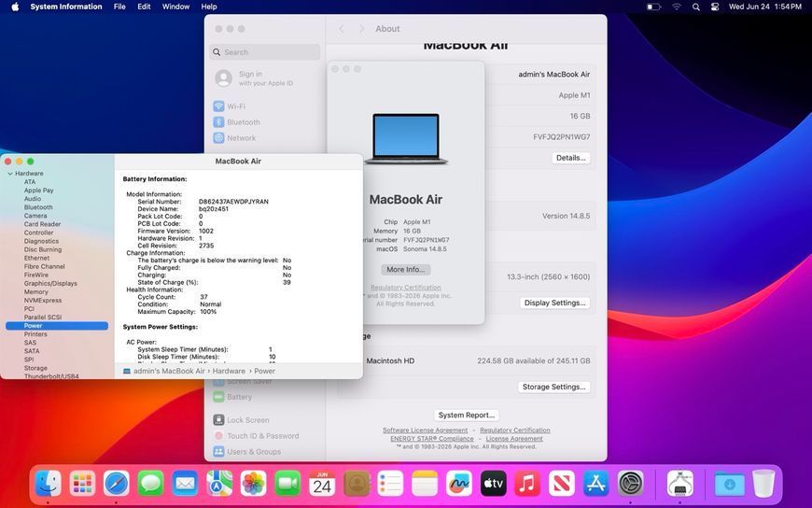Open Reminders from the dock
Screen dimensions: 812x508
tap(390, 484)
